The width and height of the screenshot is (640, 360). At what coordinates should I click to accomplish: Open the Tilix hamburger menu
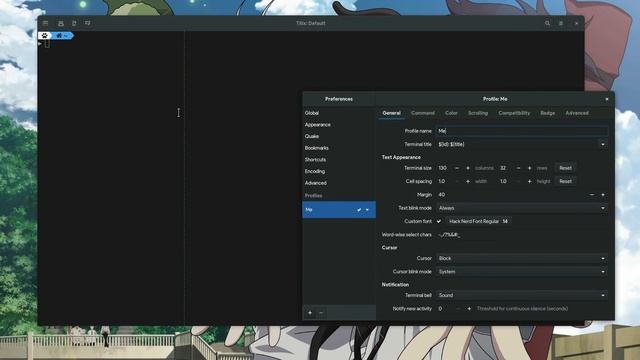click(561, 23)
